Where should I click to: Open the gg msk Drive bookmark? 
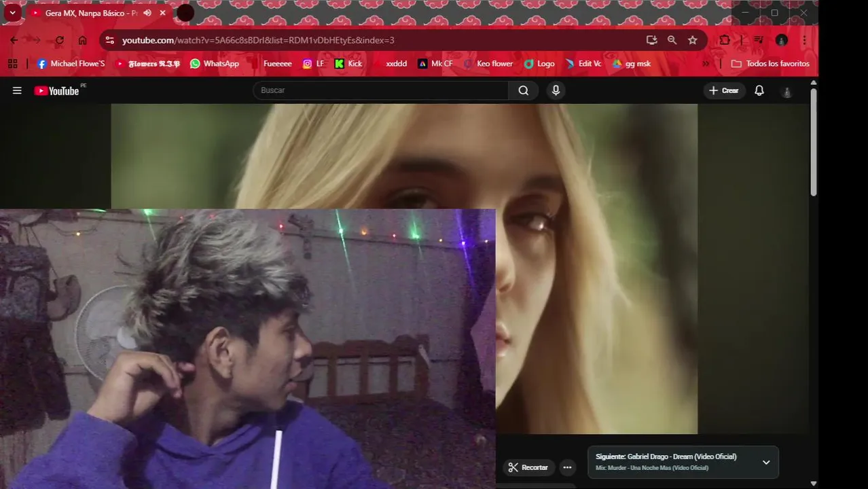[x=632, y=63]
